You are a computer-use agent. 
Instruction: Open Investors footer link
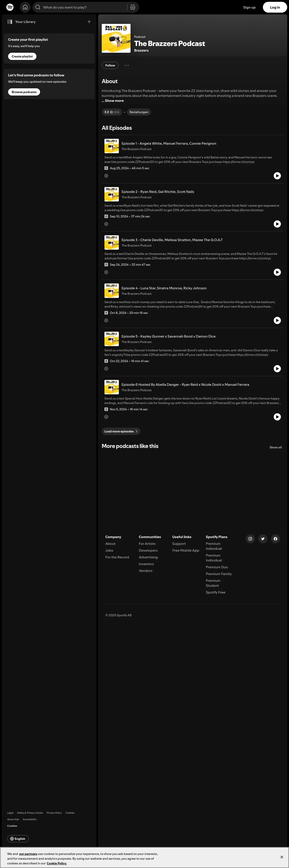click(146, 564)
